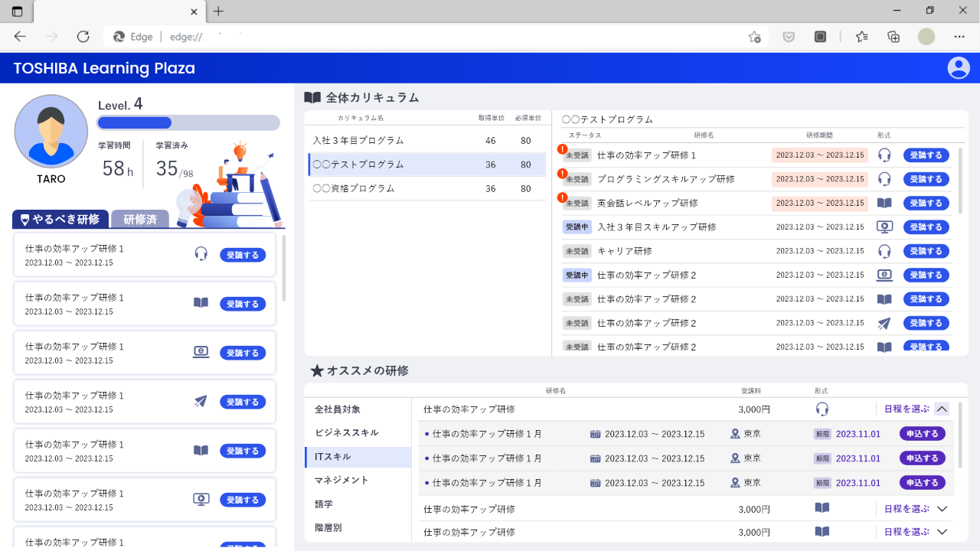Select the ビジネススキル category

click(346, 433)
